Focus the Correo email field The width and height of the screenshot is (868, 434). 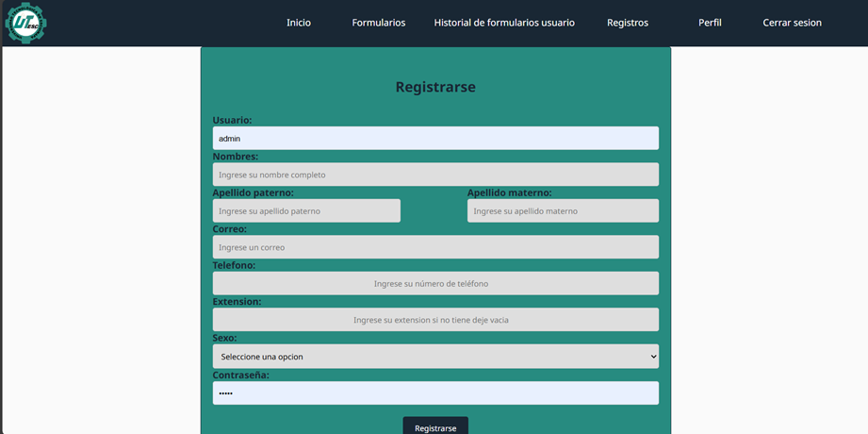pyautogui.click(x=435, y=247)
